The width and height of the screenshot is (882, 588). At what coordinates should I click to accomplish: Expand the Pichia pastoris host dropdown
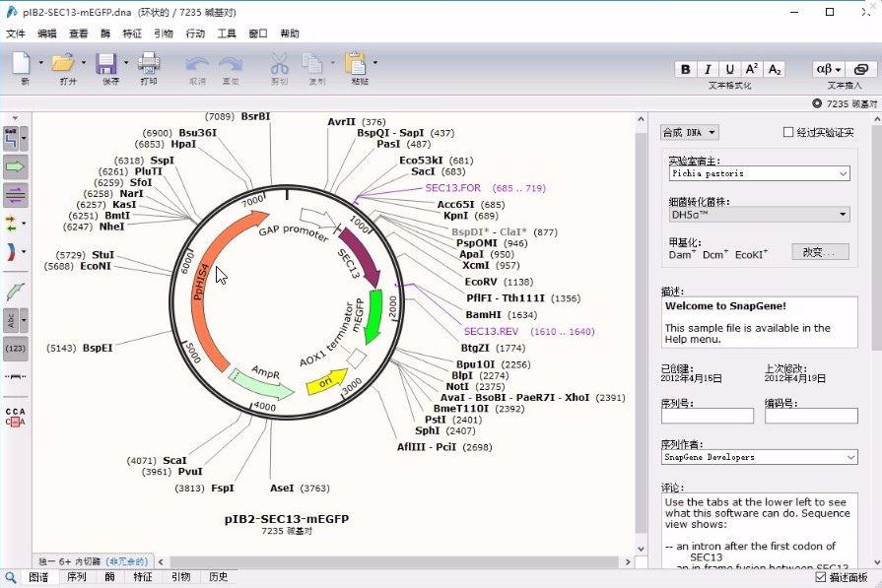click(758, 173)
